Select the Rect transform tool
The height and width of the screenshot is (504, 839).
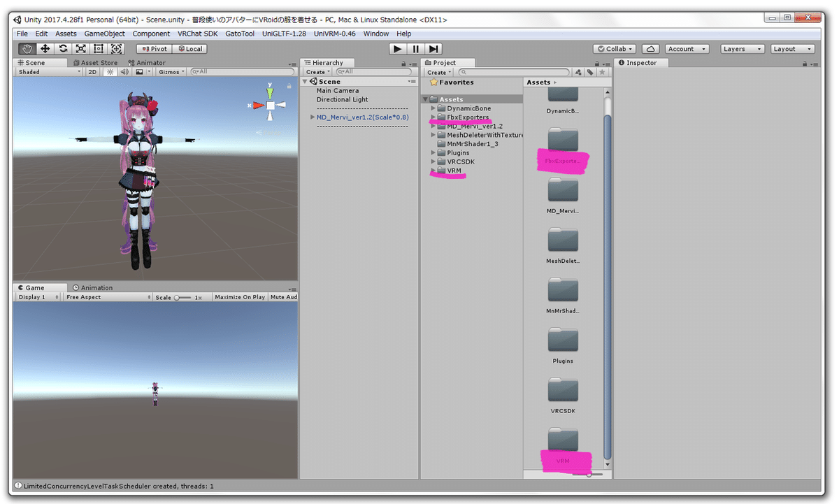(99, 48)
